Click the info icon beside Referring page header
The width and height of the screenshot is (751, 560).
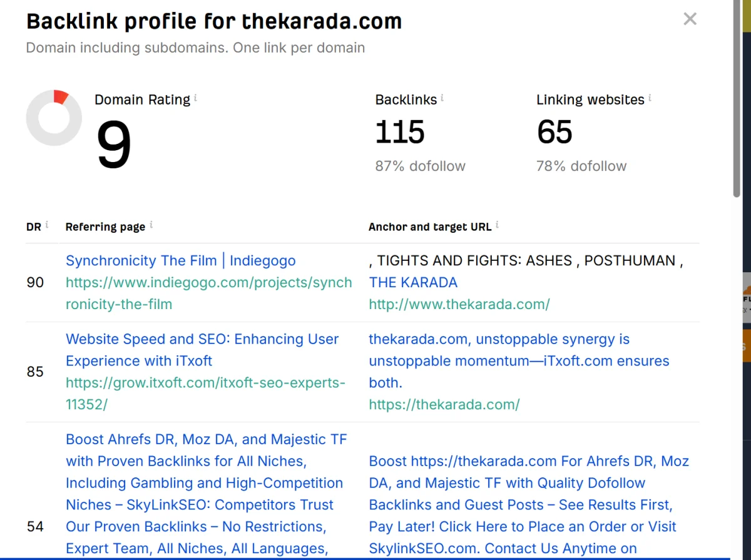point(151,225)
